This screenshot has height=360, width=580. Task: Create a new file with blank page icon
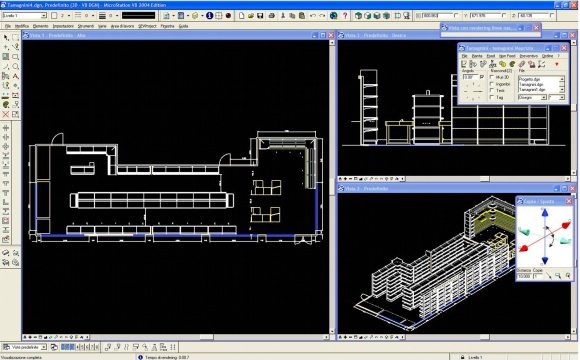(x=242, y=16)
